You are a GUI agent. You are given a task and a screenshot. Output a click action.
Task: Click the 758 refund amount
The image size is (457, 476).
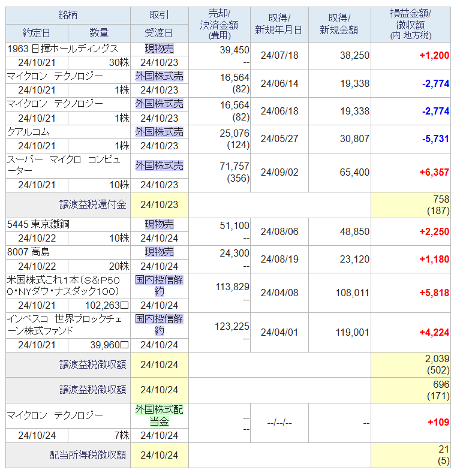(x=441, y=200)
